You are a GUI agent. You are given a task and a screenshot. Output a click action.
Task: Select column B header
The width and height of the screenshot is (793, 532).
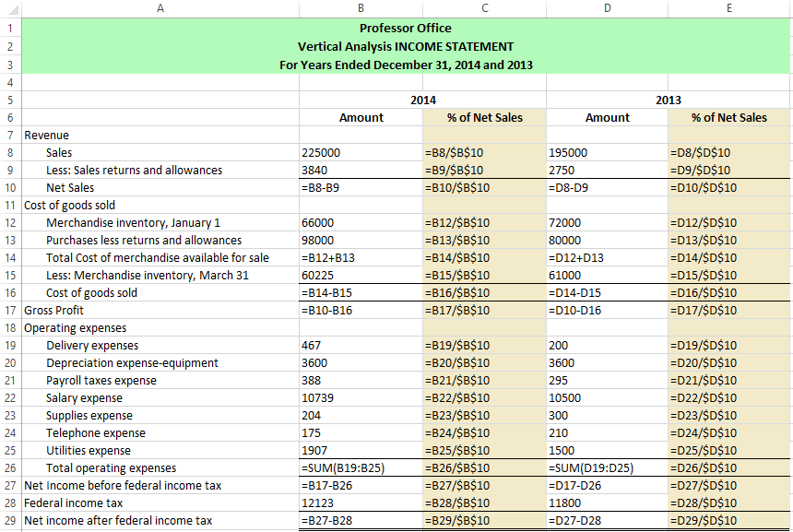pos(361,8)
